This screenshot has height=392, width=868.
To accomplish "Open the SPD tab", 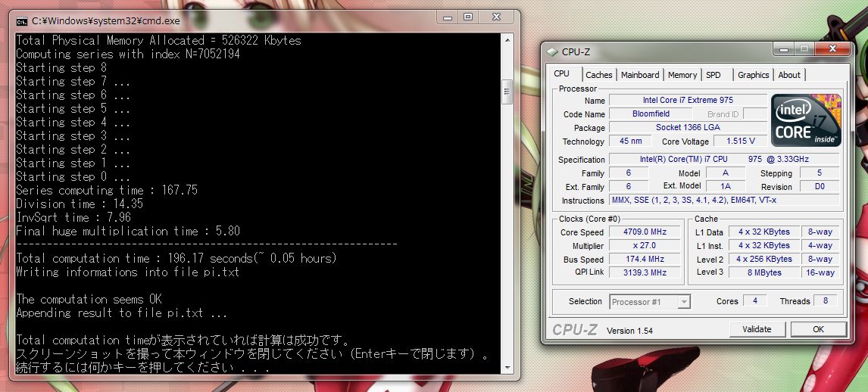I will point(714,75).
